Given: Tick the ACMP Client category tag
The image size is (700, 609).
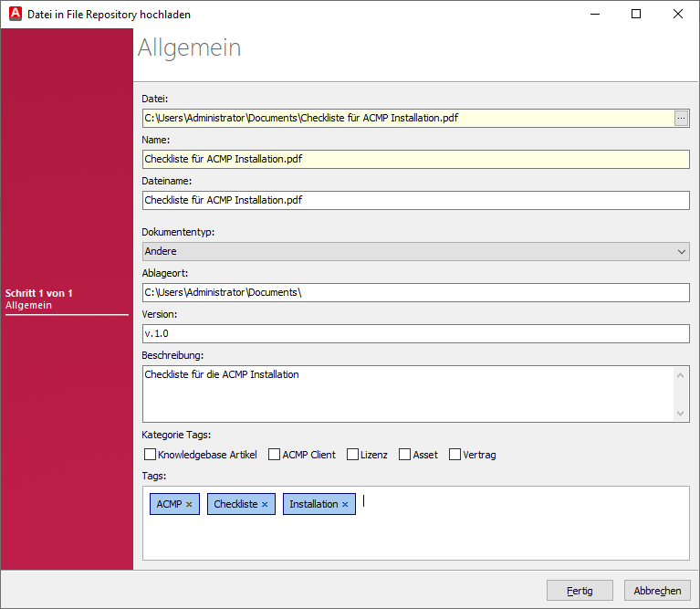Looking at the screenshot, I should coord(274,455).
